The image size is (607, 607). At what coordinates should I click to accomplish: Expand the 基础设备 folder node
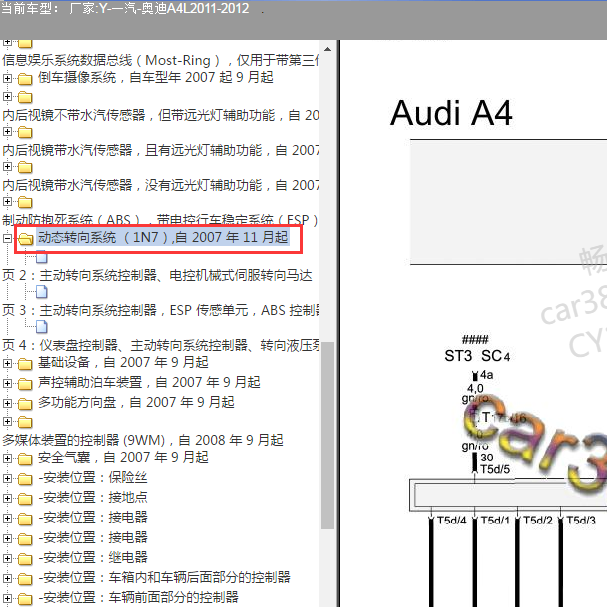click(7, 363)
